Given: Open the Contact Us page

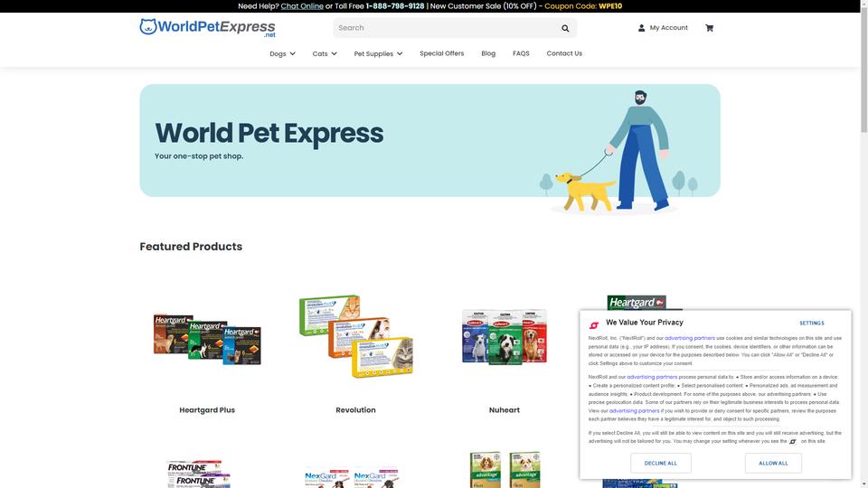Looking at the screenshot, I should pyautogui.click(x=564, y=53).
